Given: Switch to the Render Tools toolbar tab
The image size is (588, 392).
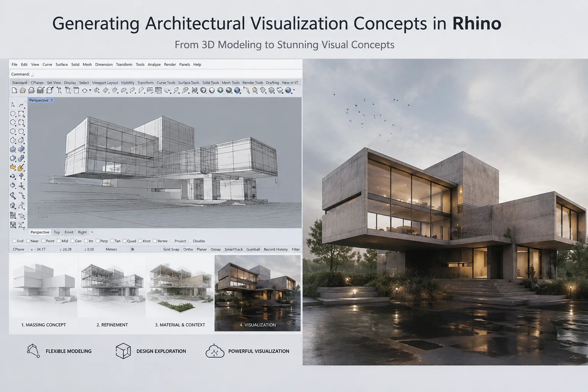Looking at the screenshot, I should (x=253, y=83).
